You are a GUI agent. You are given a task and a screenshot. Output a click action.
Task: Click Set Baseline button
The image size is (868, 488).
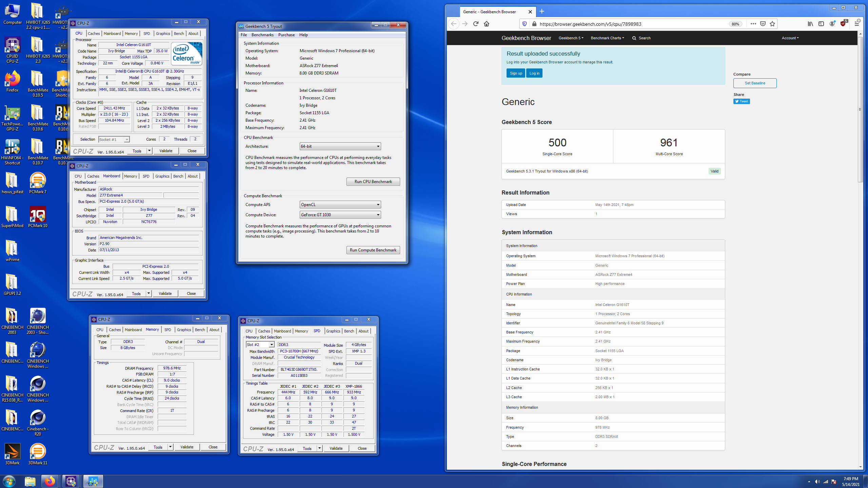coord(755,83)
